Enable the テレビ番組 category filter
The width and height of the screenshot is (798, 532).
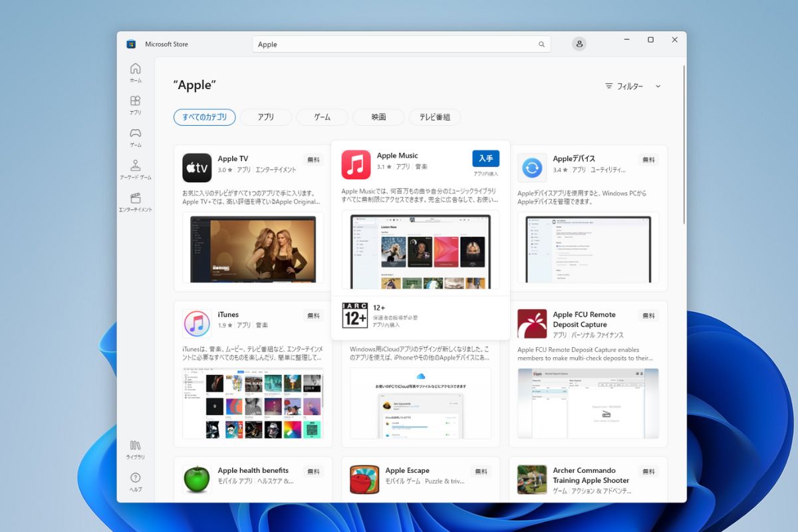(x=435, y=117)
